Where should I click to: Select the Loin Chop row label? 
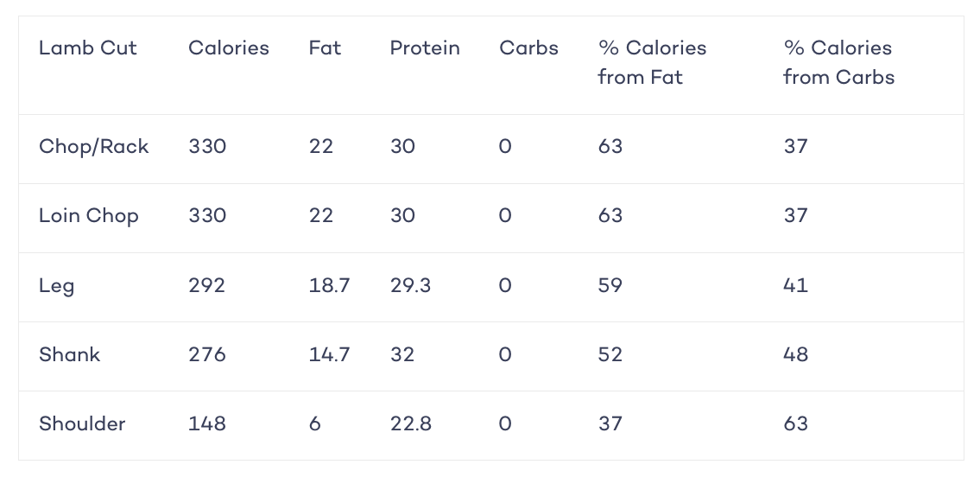pos(89,216)
